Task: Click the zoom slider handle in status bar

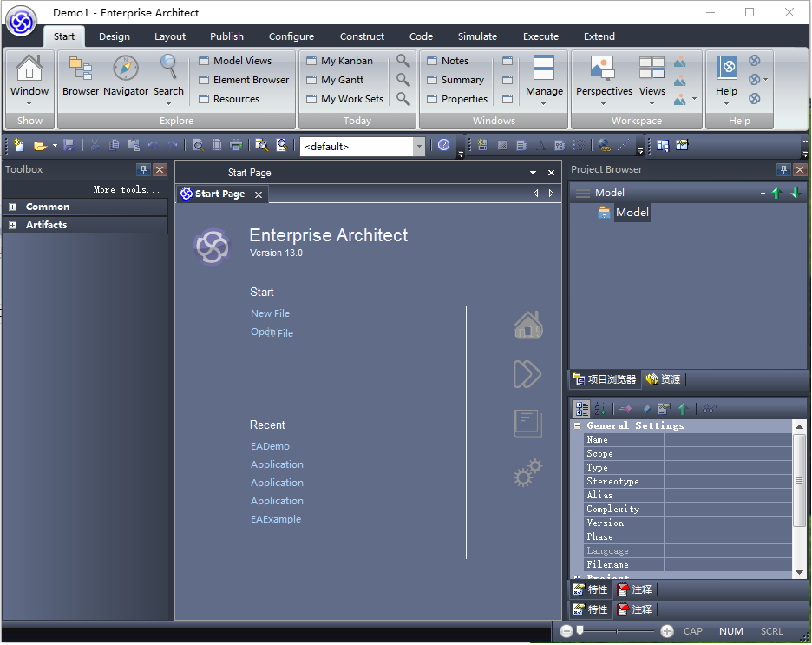Action: (x=580, y=630)
